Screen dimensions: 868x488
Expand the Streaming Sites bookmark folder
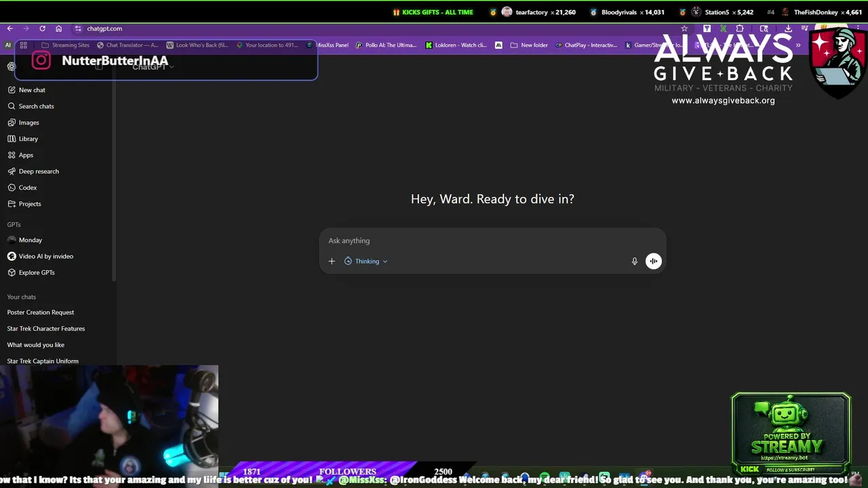[x=65, y=45]
